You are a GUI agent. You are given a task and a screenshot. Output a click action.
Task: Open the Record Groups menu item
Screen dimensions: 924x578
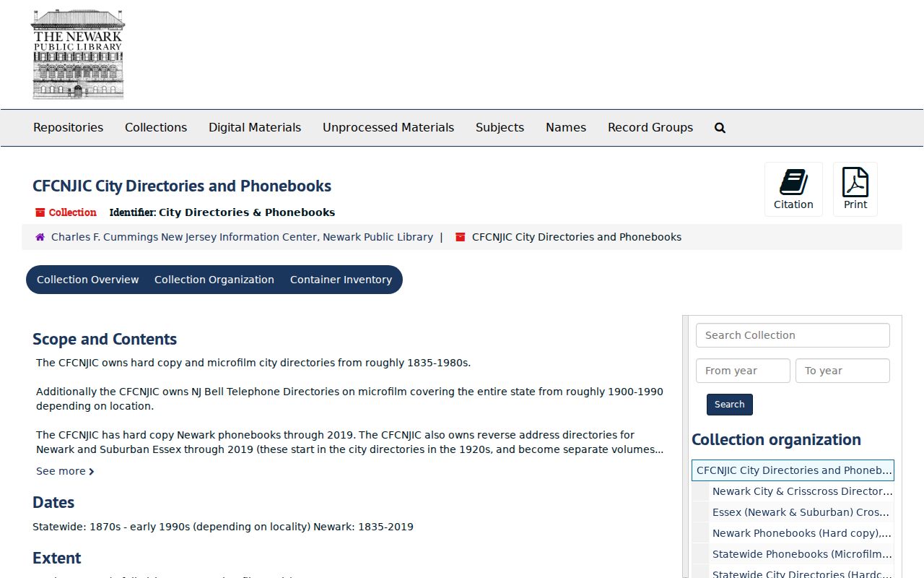coord(650,128)
